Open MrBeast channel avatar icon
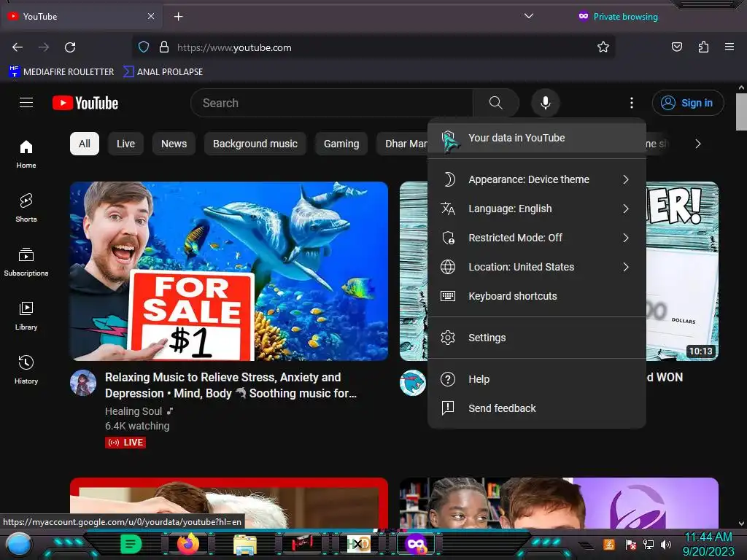 413,383
